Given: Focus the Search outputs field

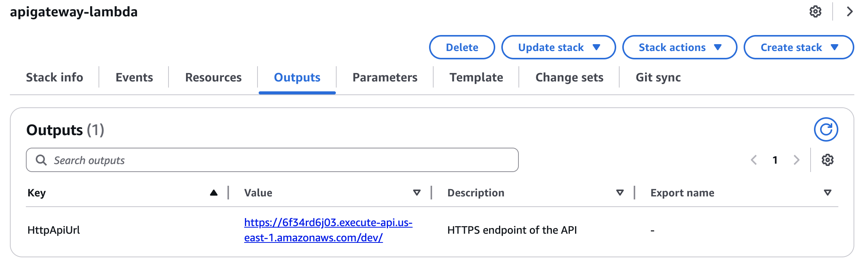Looking at the screenshot, I should click(x=272, y=160).
